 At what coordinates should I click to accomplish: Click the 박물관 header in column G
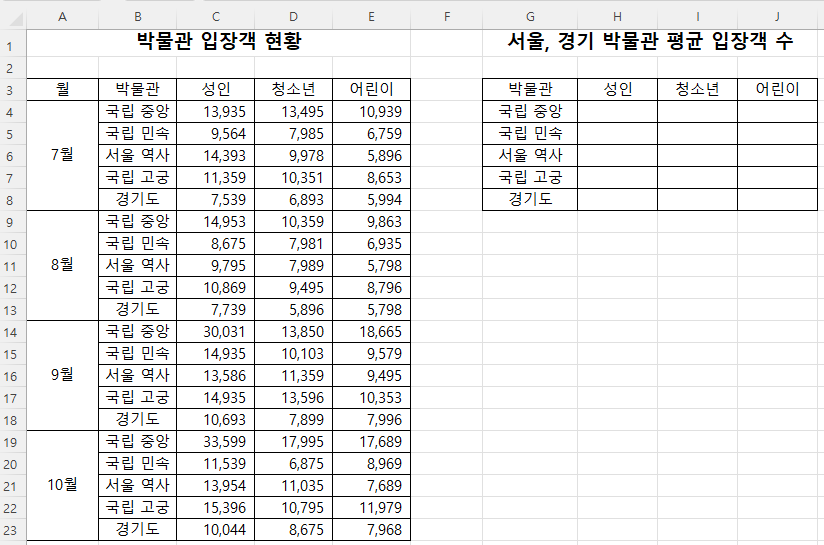[530, 89]
